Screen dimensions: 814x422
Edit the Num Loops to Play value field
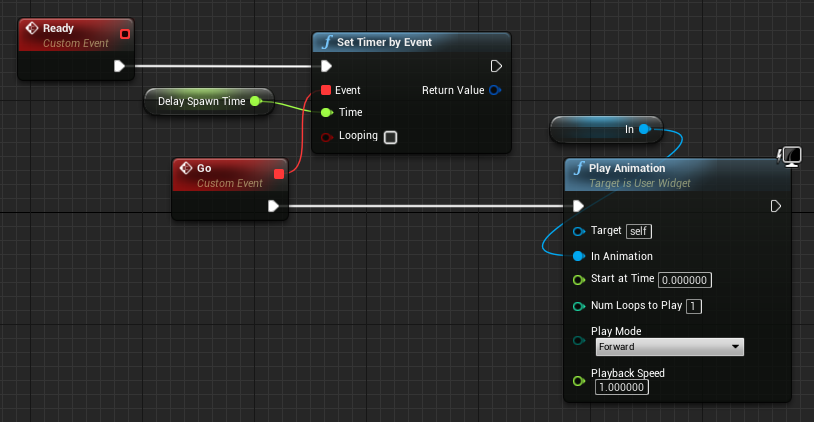tap(694, 306)
